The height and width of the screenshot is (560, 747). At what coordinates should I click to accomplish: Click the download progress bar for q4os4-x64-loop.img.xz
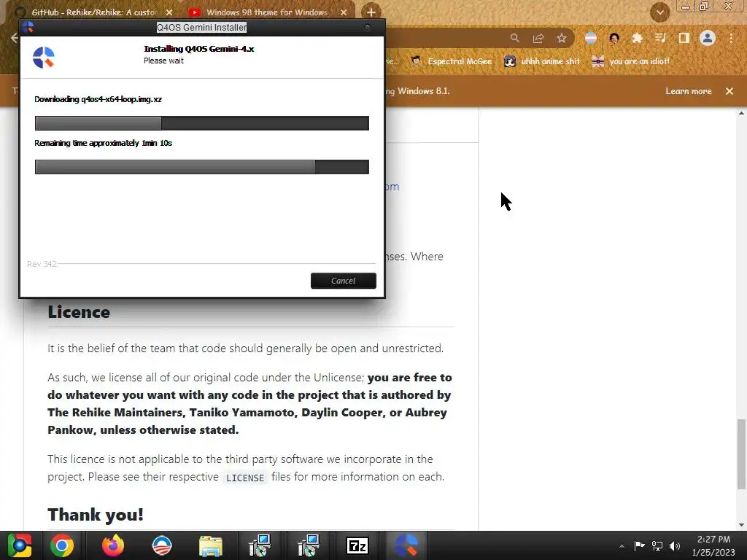point(201,122)
